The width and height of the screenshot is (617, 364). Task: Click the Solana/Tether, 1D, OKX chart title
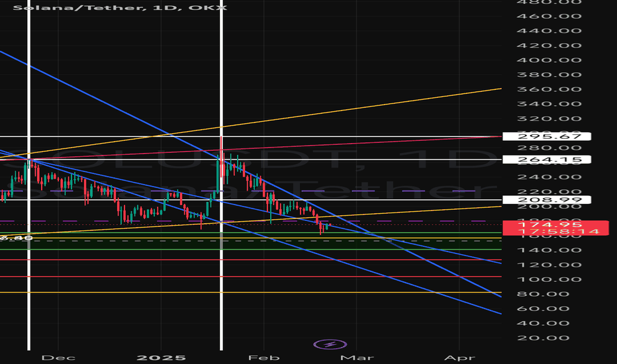click(x=120, y=7)
